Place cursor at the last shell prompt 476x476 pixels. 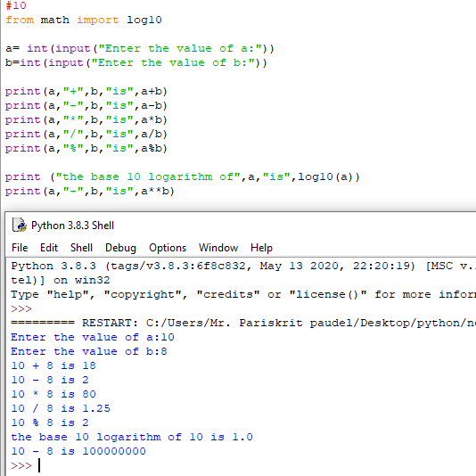click(x=39, y=465)
